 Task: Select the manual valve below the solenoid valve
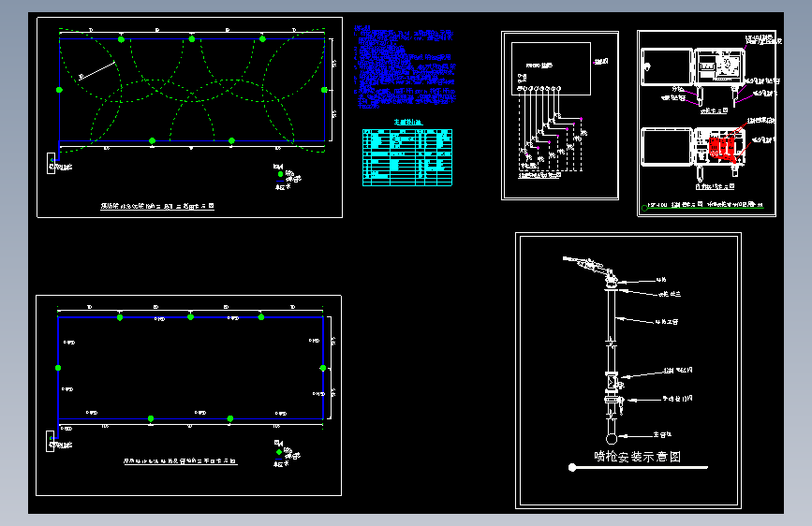(614, 401)
